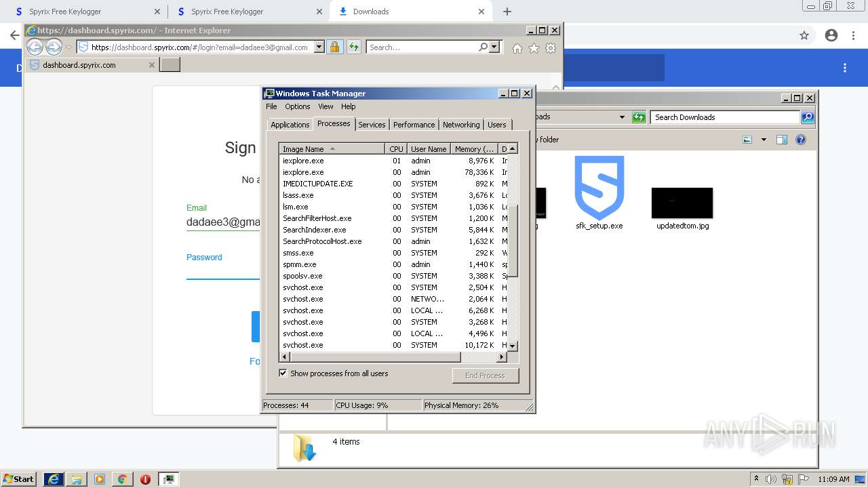Click IE back navigation button
The width and height of the screenshot is (868, 488).
(x=35, y=47)
